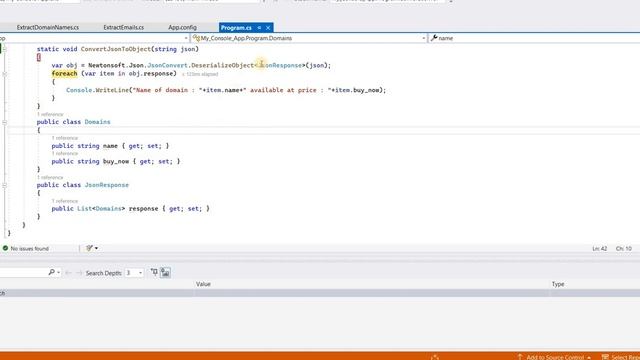Image resolution: width=640 pixels, height=360 pixels.
Task: Collapse the JsonResponse class outline
Action: click(x=4, y=185)
